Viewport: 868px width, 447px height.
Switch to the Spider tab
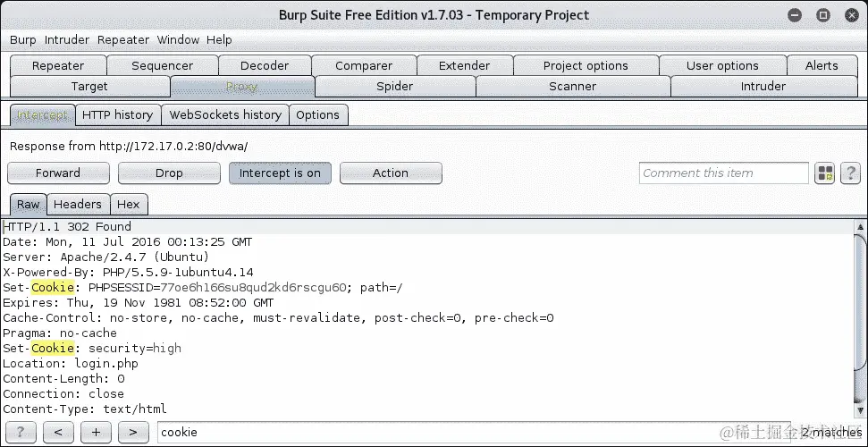(395, 87)
